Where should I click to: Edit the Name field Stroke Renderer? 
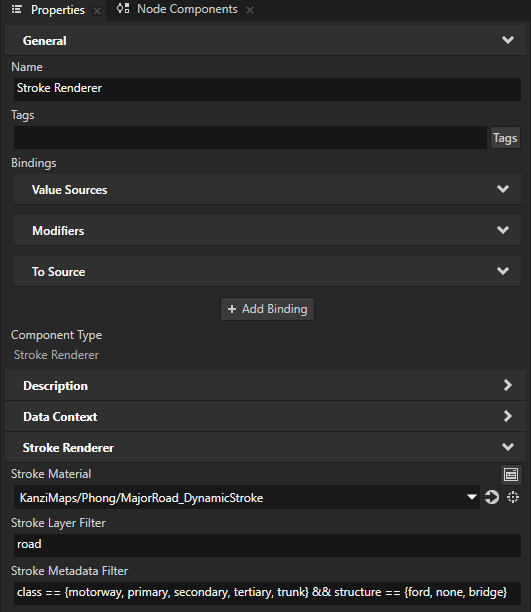tap(267, 89)
